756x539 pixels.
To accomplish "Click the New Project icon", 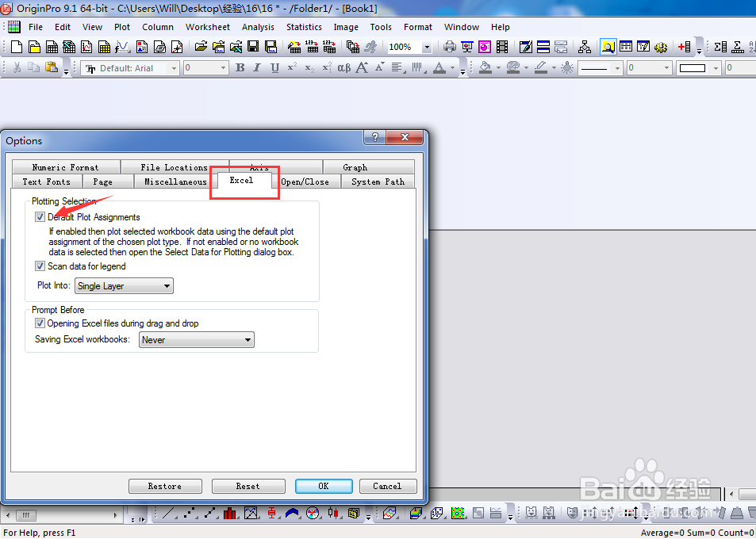I will pyautogui.click(x=17, y=47).
